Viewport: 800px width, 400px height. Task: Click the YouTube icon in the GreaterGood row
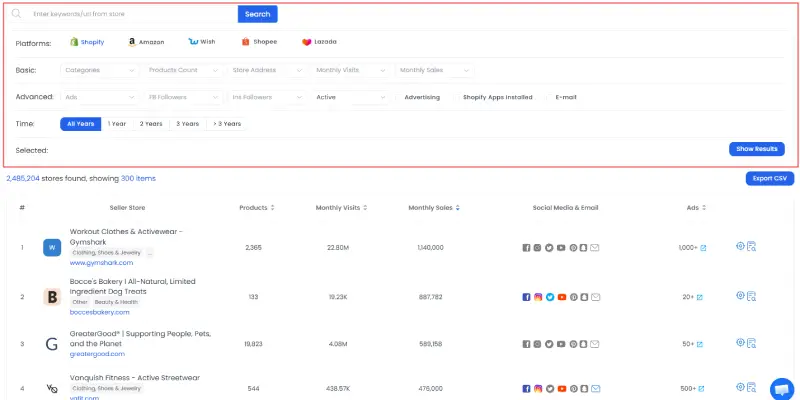(x=562, y=344)
